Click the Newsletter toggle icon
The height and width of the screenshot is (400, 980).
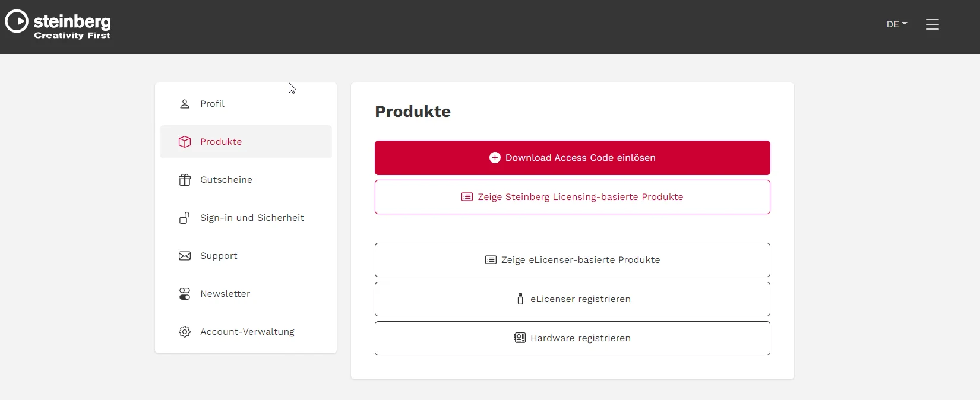tap(185, 294)
